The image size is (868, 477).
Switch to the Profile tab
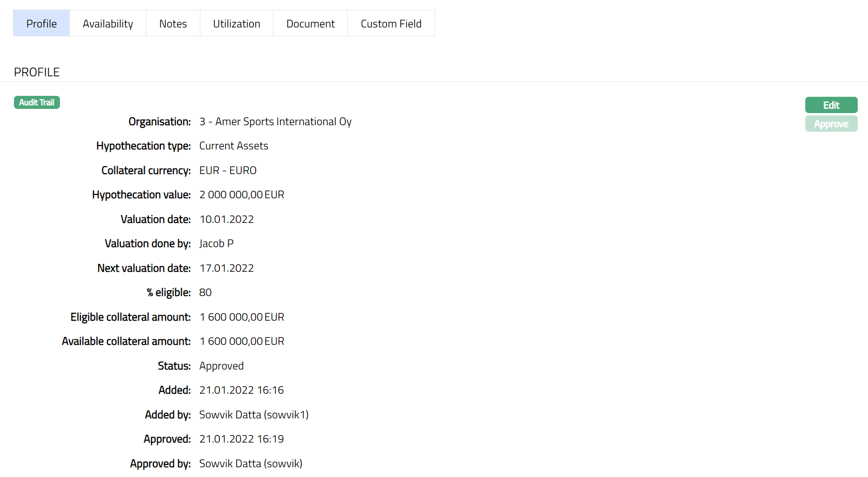(x=41, y=24)
